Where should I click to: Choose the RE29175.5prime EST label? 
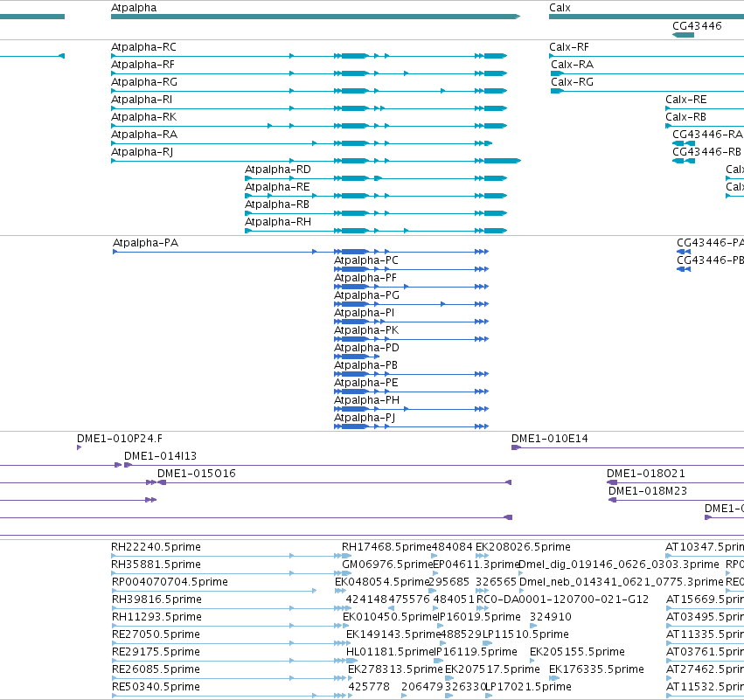pos(156,653)
